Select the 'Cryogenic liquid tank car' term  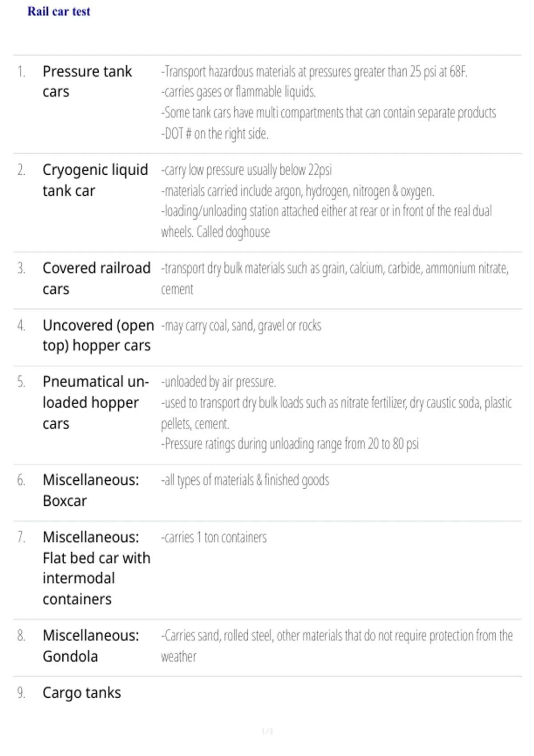point(95,180)
